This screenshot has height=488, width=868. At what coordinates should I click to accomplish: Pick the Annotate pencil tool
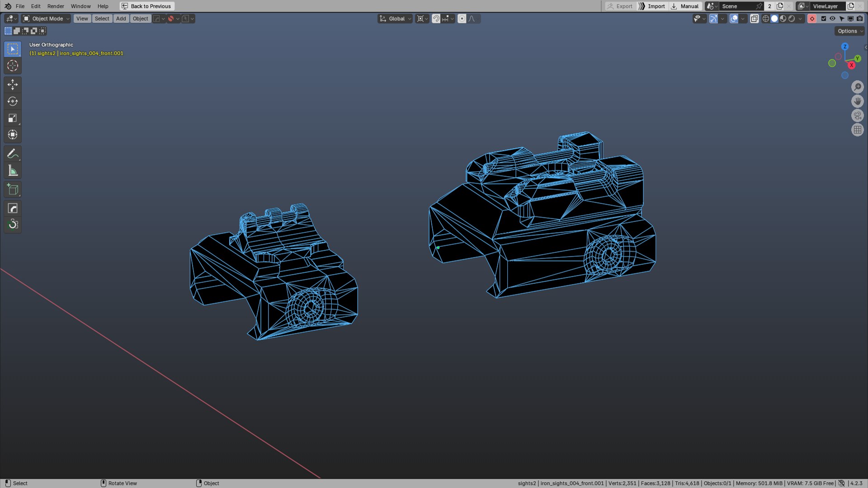pos(13,154)
